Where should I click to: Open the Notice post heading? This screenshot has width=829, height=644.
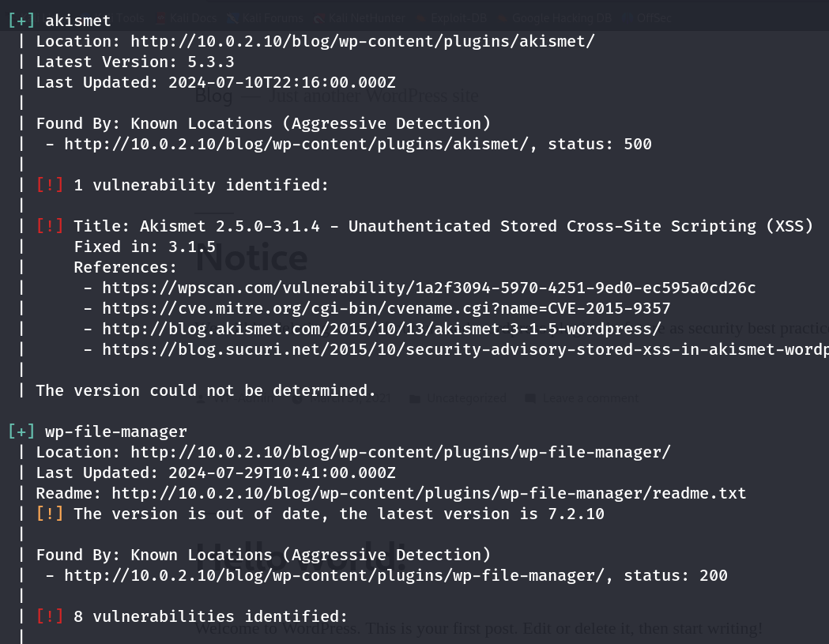[x=251, y=258]
